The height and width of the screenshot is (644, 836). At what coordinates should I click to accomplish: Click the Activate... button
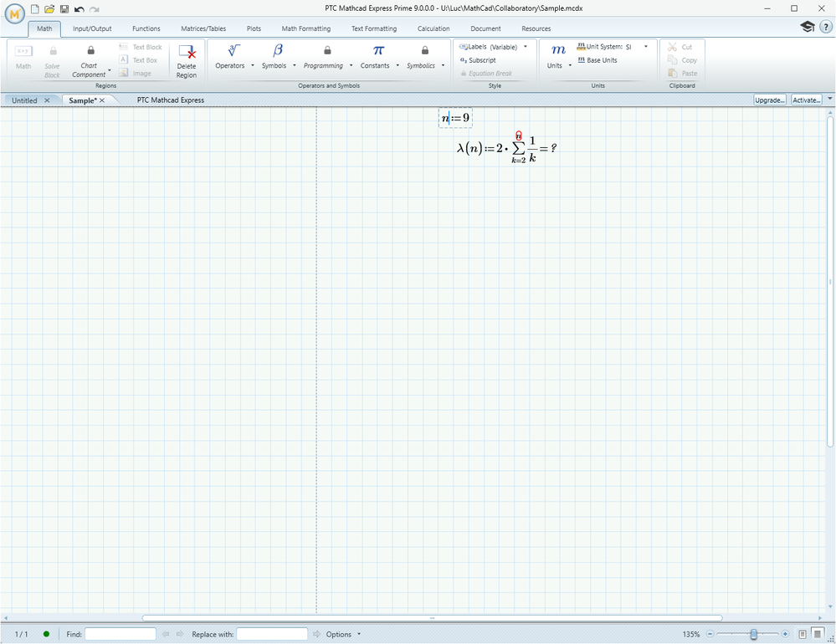(x=806, y=100)
